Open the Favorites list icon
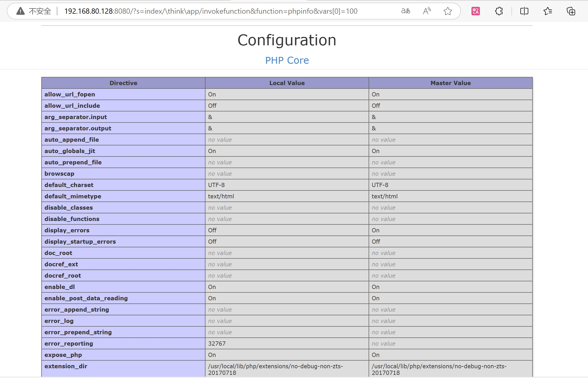Viewport: 588px width, 378px height. pos(547,11)
